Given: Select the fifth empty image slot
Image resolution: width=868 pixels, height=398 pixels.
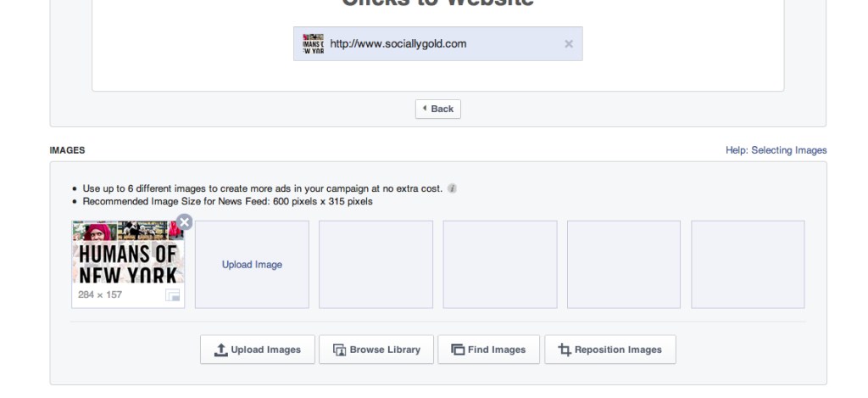Looking at the screenshot, I should point(624,265).
